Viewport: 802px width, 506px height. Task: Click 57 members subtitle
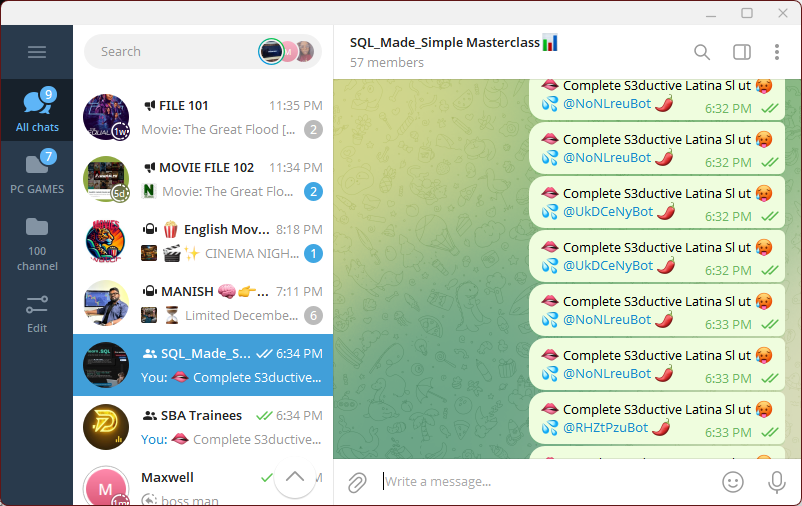(387, 62)
